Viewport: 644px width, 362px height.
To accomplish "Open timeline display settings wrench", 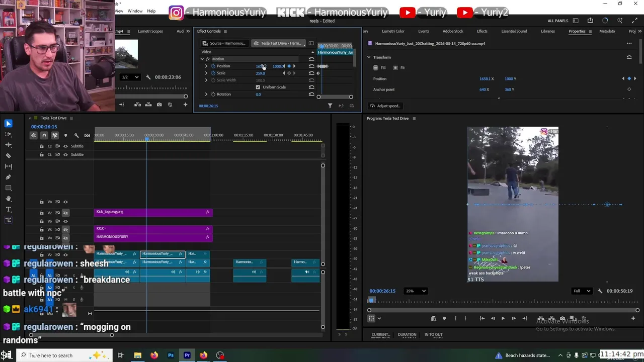I will [76, 135].
